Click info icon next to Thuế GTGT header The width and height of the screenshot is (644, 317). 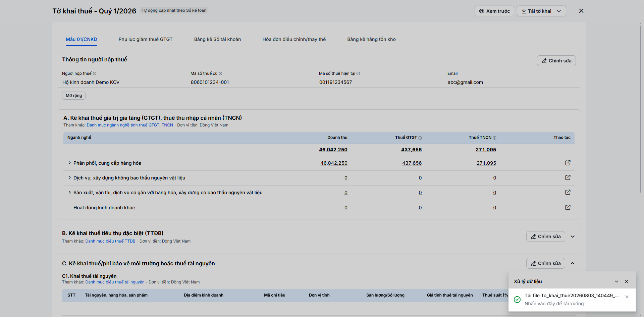click(x=420, y=138)
